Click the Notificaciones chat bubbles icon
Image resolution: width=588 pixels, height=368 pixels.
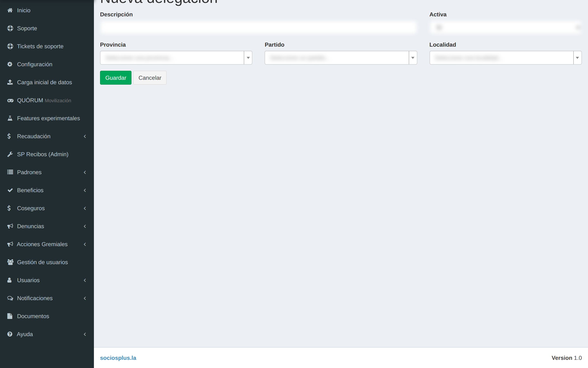coord(10,298)
